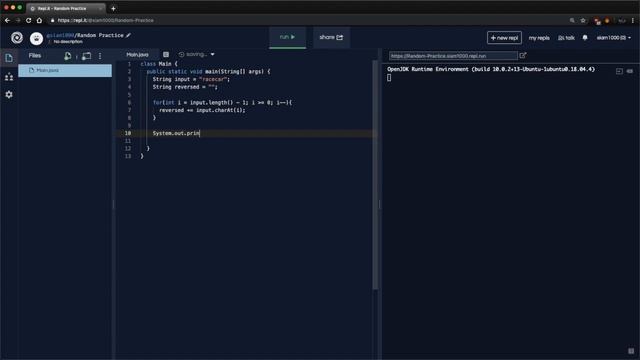Open a new browser tab with plus
Viewport: 640px width, 360px height.
click(113, 8)
